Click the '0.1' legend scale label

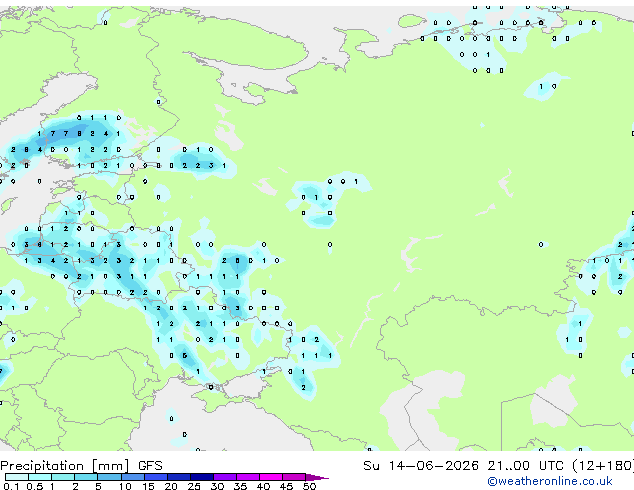[x=11, y=486]
